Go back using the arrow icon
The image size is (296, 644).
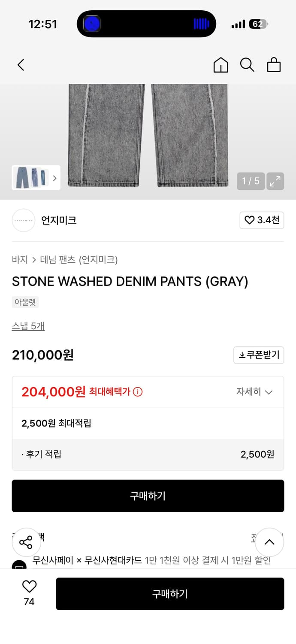(20, 65)
